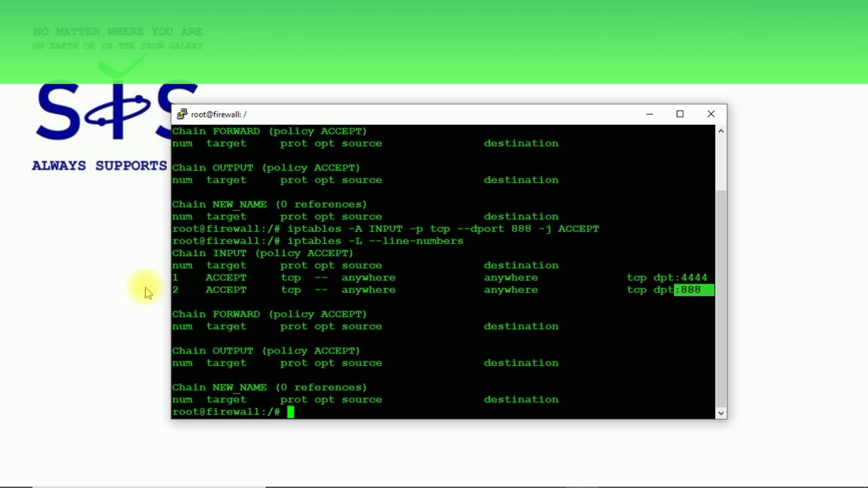This screenshot has height=488, width=868.
Task: Click the first 'Chain FORWARD (policy ACCEPT)' line
Action: [x=269, y=131]
